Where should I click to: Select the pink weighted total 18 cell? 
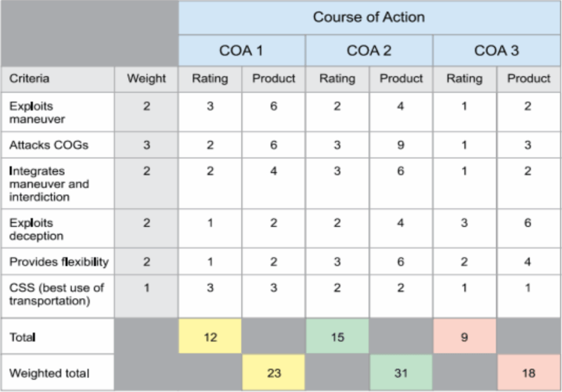click(x=529, y=372)
